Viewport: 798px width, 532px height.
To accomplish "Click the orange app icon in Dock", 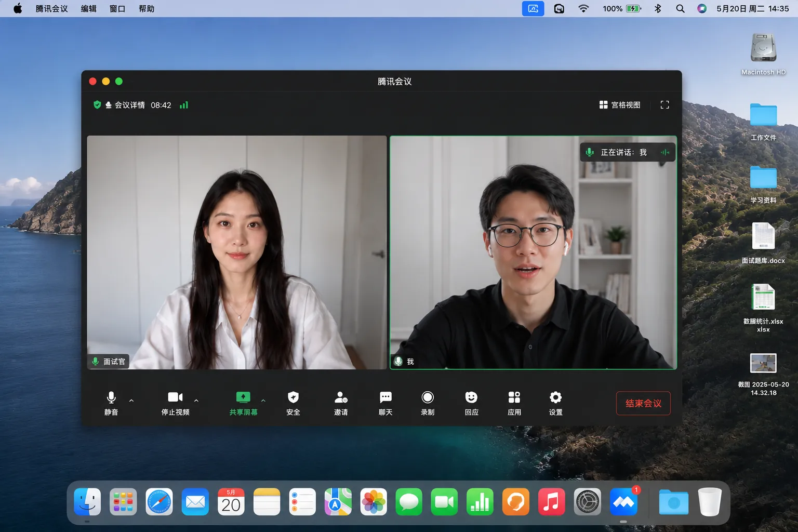I will point(516,502).
